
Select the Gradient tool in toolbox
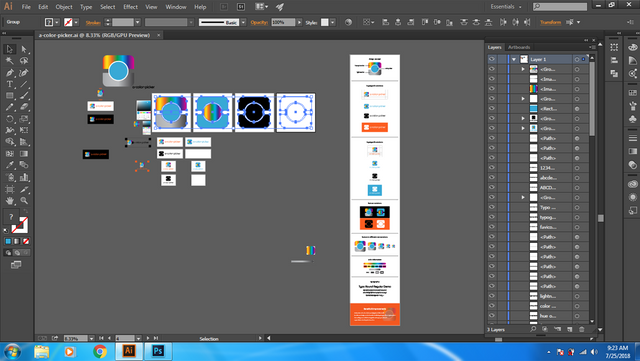24,154
